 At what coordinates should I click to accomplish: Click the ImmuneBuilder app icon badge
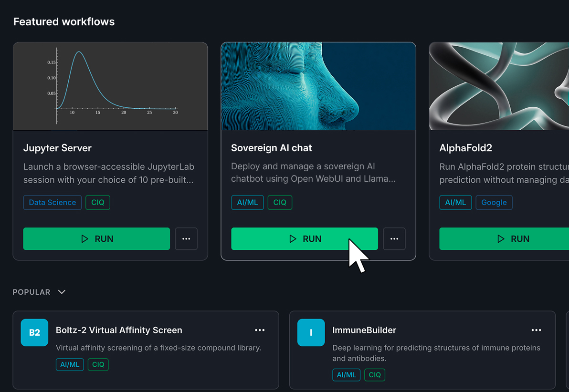click(x=311, y=332)
